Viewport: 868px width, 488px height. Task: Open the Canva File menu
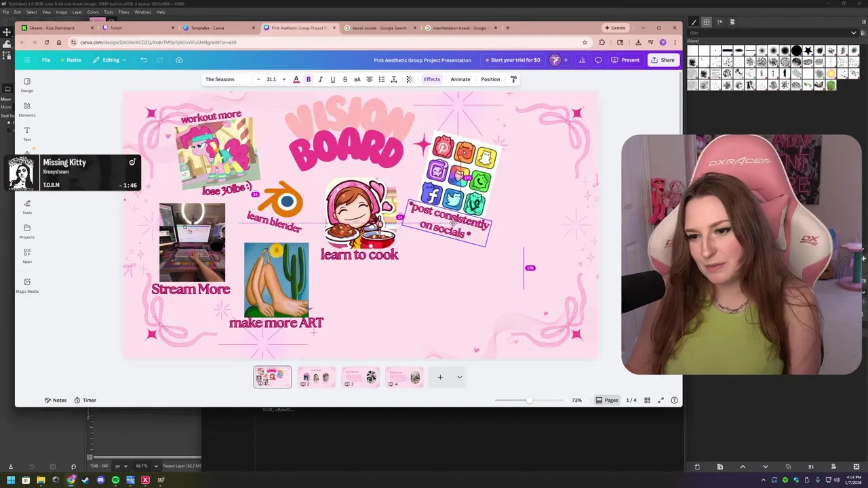(46, 60)
